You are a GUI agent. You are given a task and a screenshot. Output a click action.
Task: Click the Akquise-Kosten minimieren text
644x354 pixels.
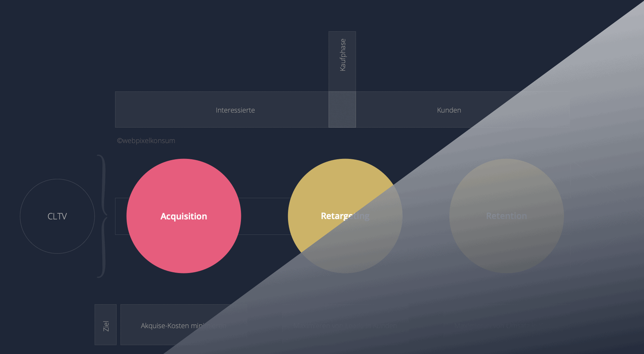tap(183, 326)
